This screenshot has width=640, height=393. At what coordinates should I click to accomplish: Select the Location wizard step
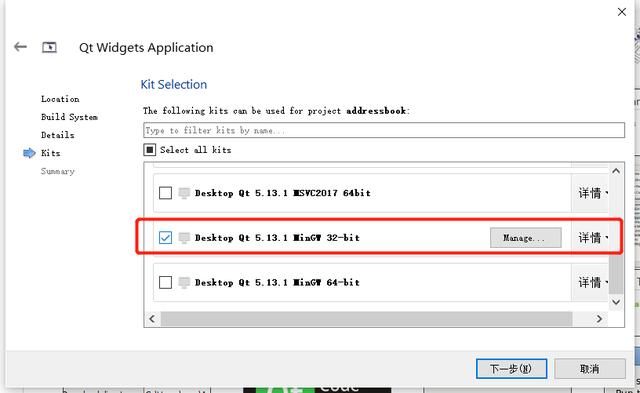(x=60, y=99)
